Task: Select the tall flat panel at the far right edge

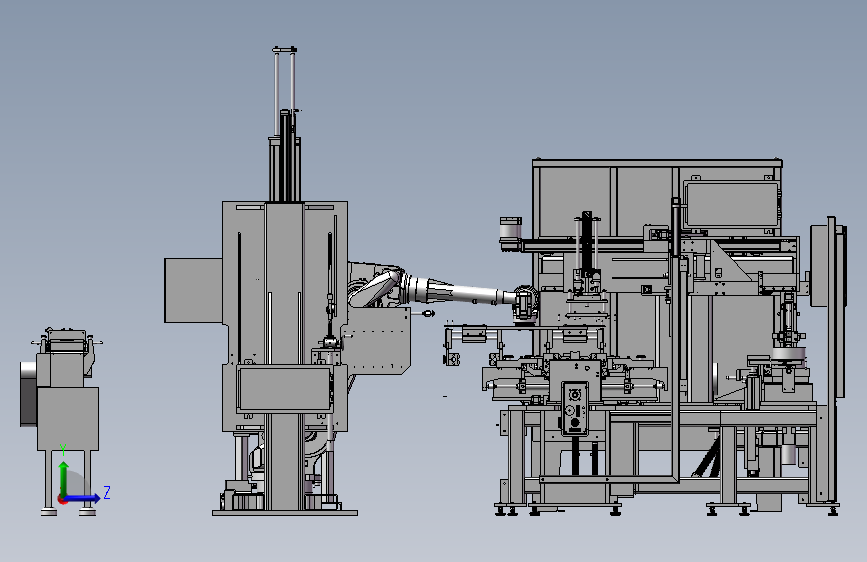Action: (832, 358)
